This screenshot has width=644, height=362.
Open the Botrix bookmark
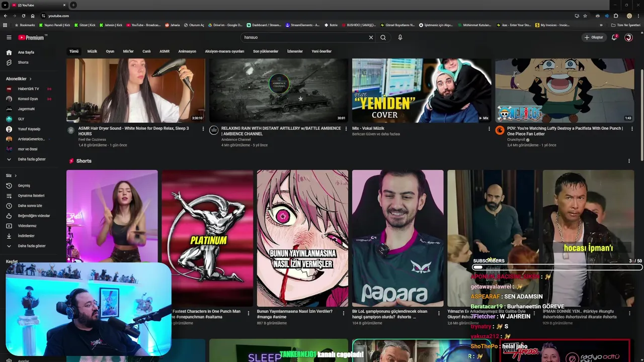click(332, 25)
